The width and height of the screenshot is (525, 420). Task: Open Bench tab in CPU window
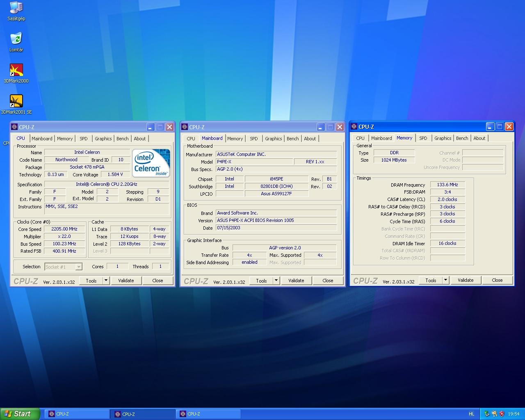[123, 139]
